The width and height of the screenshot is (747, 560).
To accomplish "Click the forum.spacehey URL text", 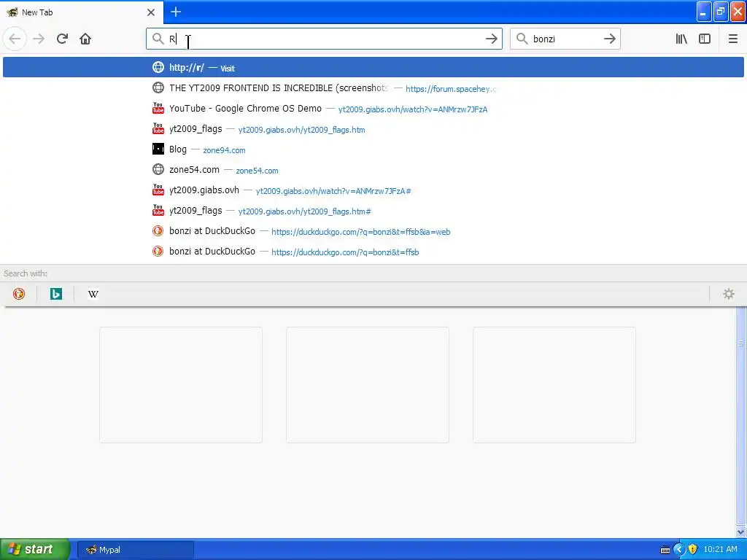I will [451, 89].
